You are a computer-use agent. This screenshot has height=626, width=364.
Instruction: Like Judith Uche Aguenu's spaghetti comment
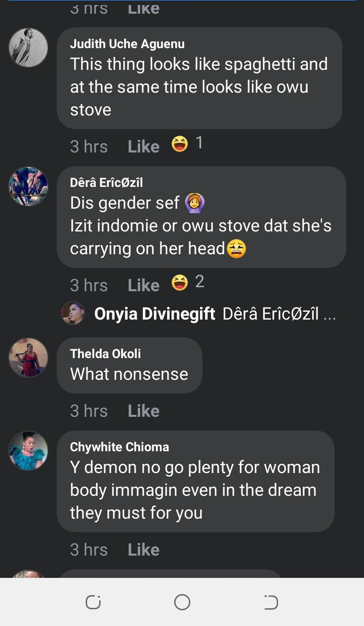tap(143, 147)
